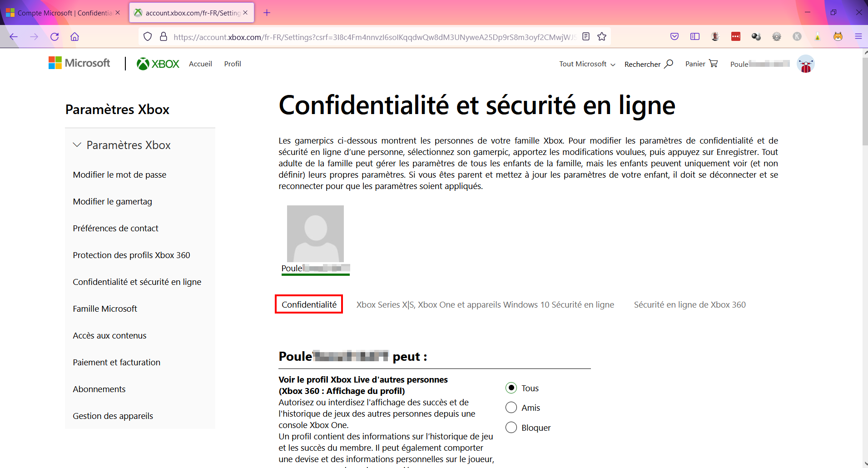Click the Microsoft logo

click(79, 63)
